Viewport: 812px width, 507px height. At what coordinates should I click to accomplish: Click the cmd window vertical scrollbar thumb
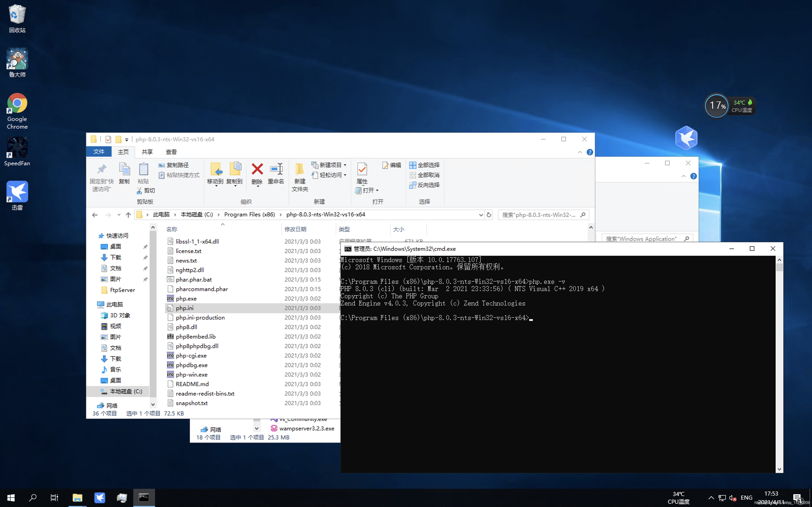coord(779,267)
